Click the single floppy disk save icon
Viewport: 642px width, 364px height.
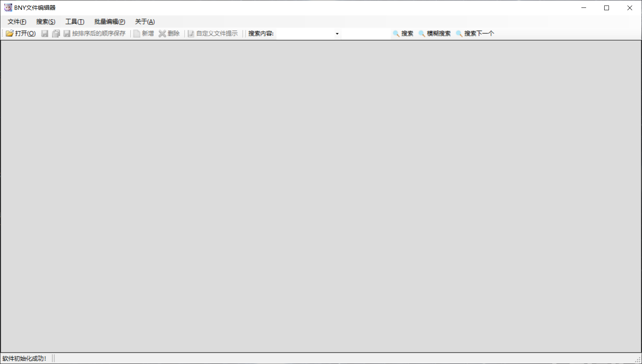pyautogui.click(x=45, y=33)
